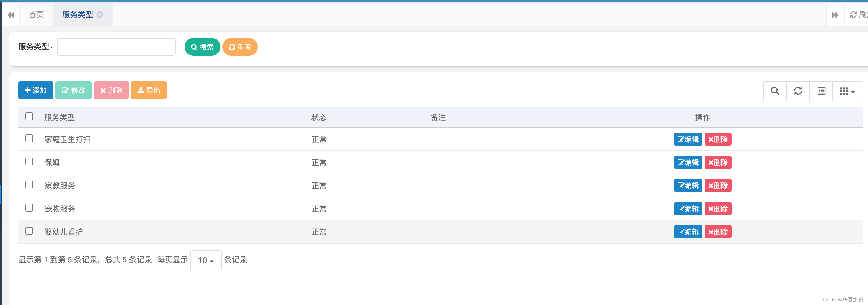The image size is (868, 305).
Task: Click 编辑 for 宠物服务 row
Action: [688, 209]
